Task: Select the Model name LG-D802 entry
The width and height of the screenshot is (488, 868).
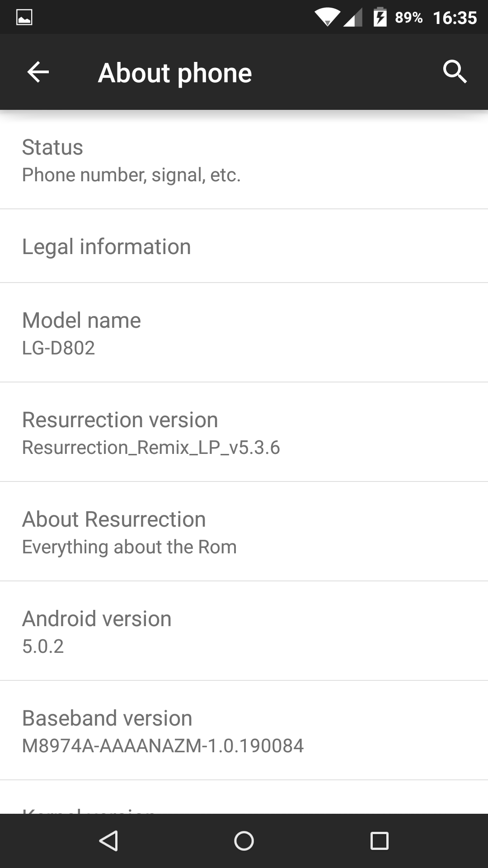Action: [244, 333]
